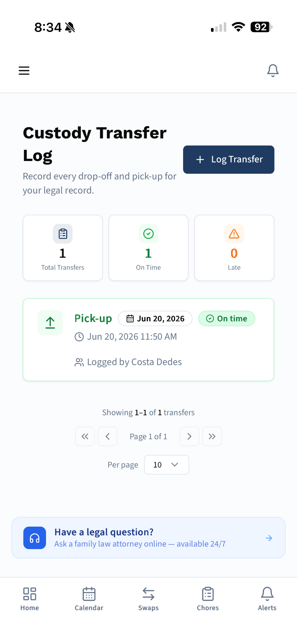This screenshot has height=644, width=297.
Task: Open the Calendar tab
Action: 89,599
